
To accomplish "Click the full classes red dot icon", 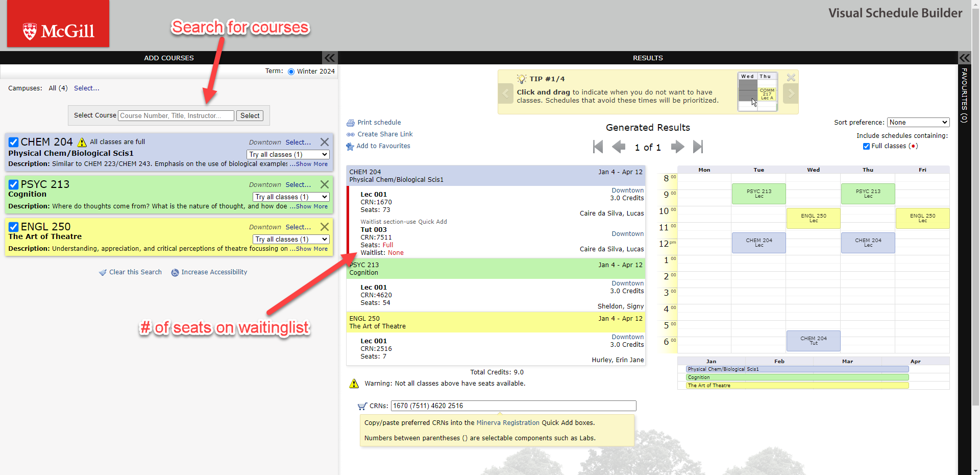I will 914,146.
